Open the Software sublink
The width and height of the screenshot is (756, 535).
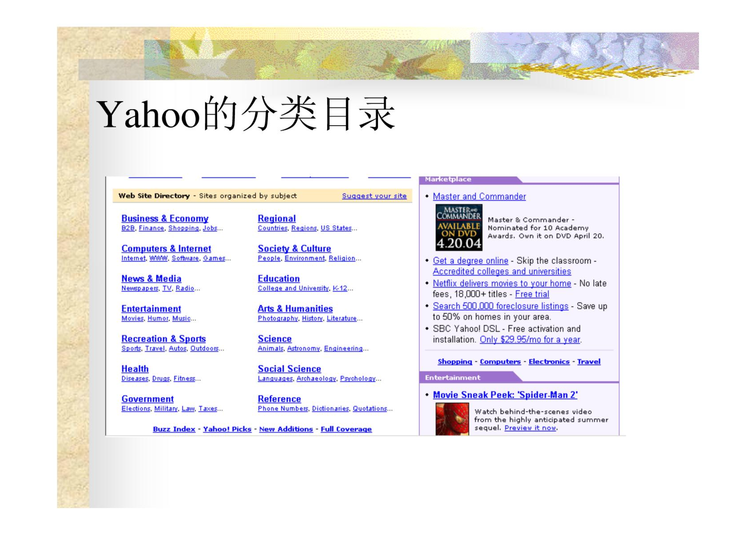pyautogui.click(x=185, y=258)
